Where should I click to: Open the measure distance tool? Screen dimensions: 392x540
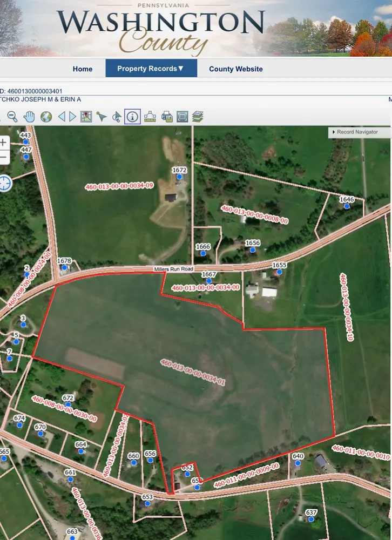pyautogui.click(x=150, y=117)
